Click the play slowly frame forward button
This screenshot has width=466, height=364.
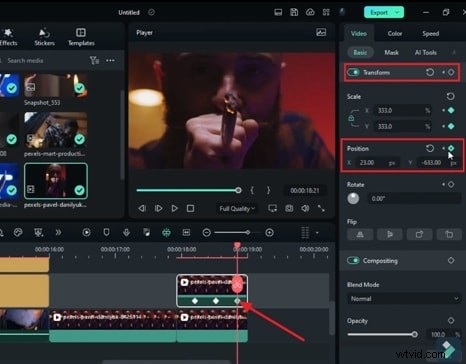[x=158, y=208]
